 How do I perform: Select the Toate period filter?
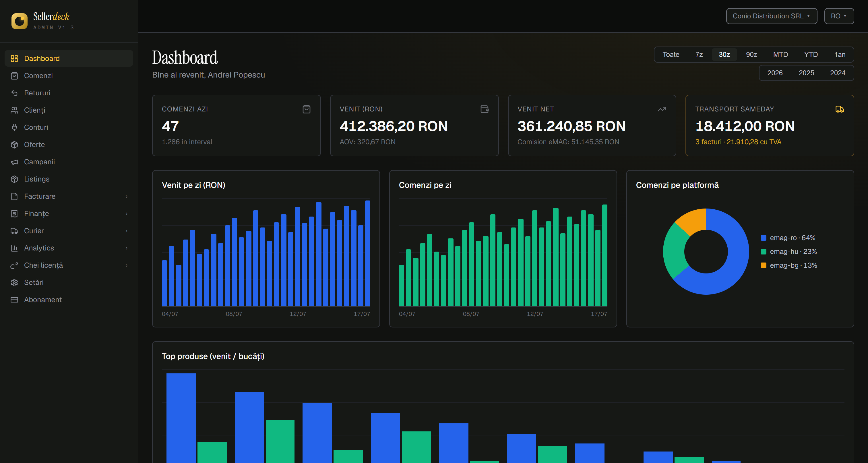coord(671,55)
